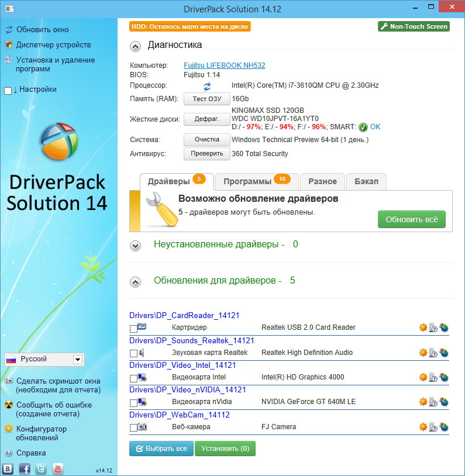Open Установка и удаление программ

pos(56,64)
